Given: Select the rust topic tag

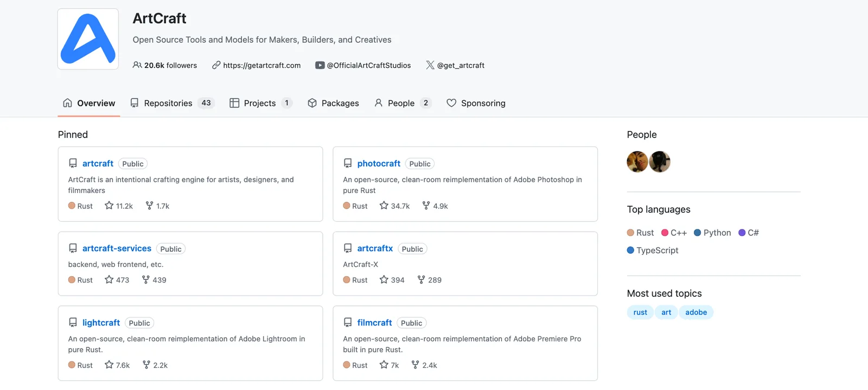Looking at the screenshot, I should pyautogui.click(x=640, y=312).
